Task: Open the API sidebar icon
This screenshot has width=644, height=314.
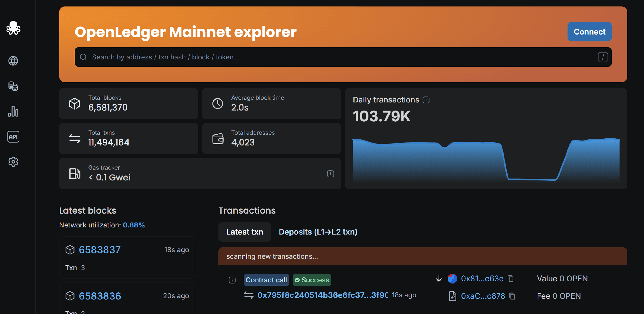Action: click(x=13, y=137)
